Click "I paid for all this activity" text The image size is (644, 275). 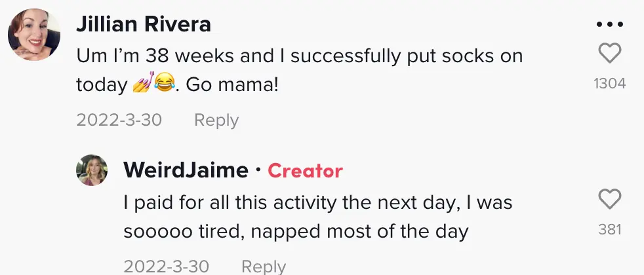pyautogui.click(x=262, y=202)
